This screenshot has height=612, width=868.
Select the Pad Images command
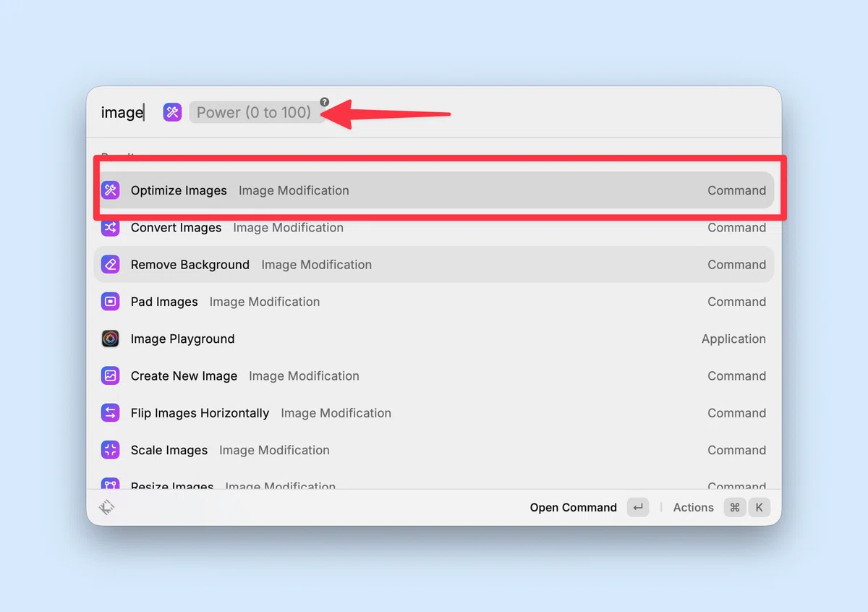434,302
